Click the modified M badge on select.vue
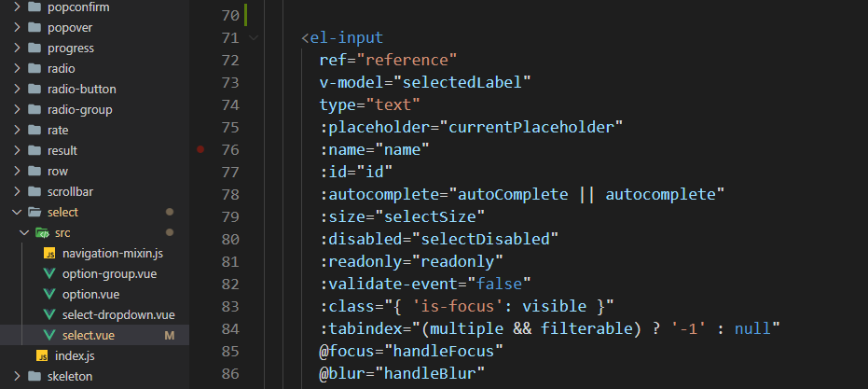The height and width of the screenshot is (389, 868). [170, 335]
